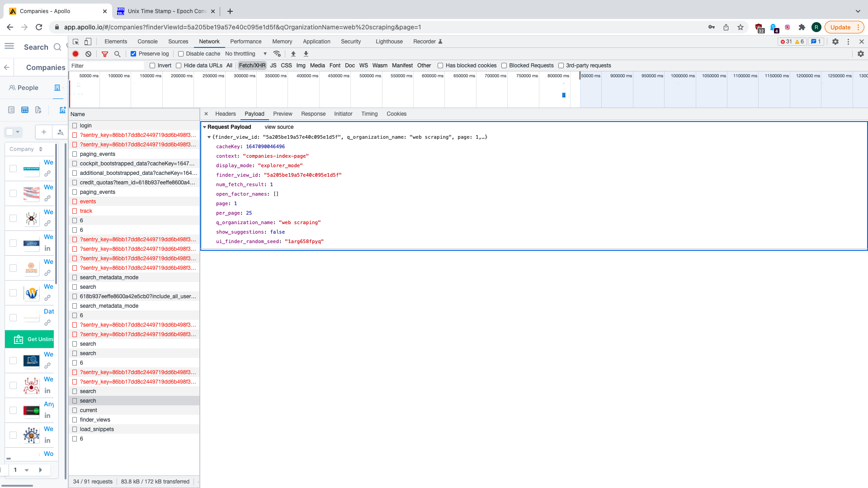Go back with Apollo arrow icon

[7, 67]
